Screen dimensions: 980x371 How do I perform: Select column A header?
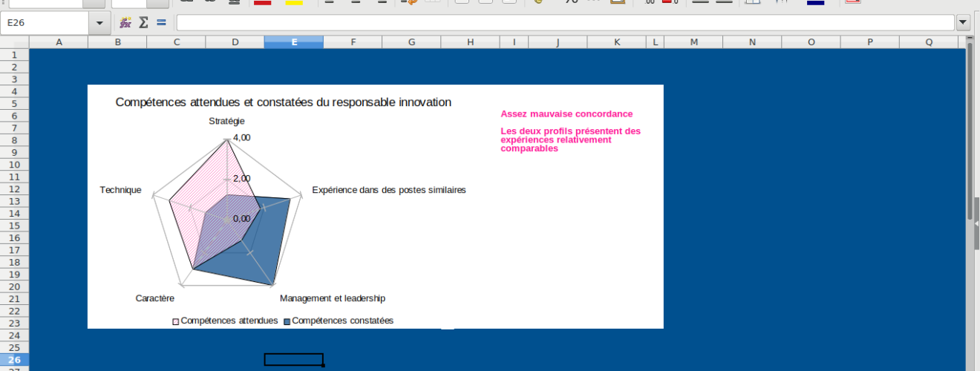[x=59, y=42]
